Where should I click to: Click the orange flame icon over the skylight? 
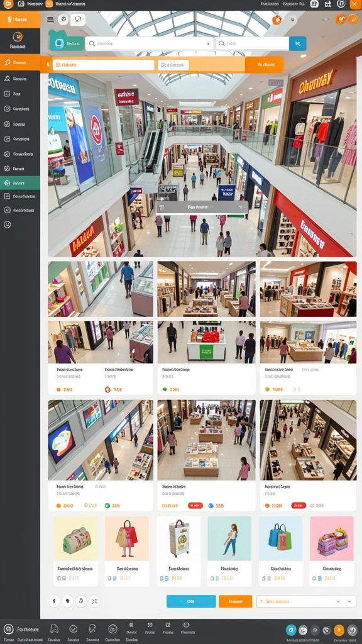(277, 19)
